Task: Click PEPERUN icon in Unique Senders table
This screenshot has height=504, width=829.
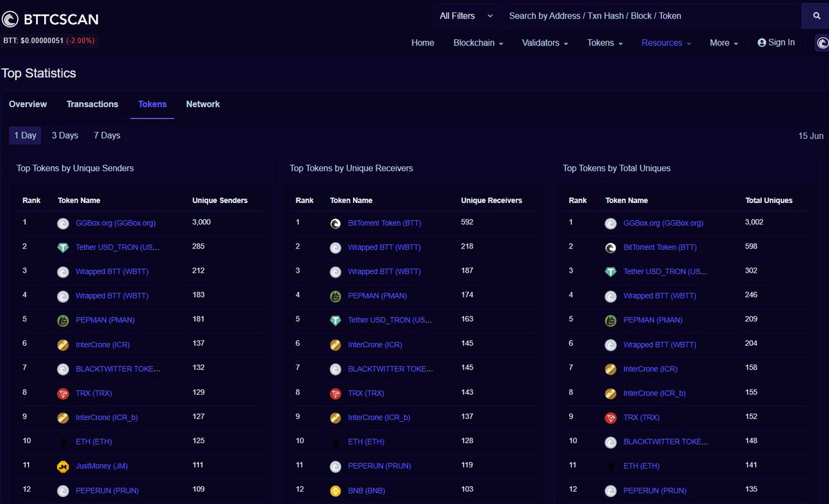Action: pyautogui.click(x=63, y=491)
